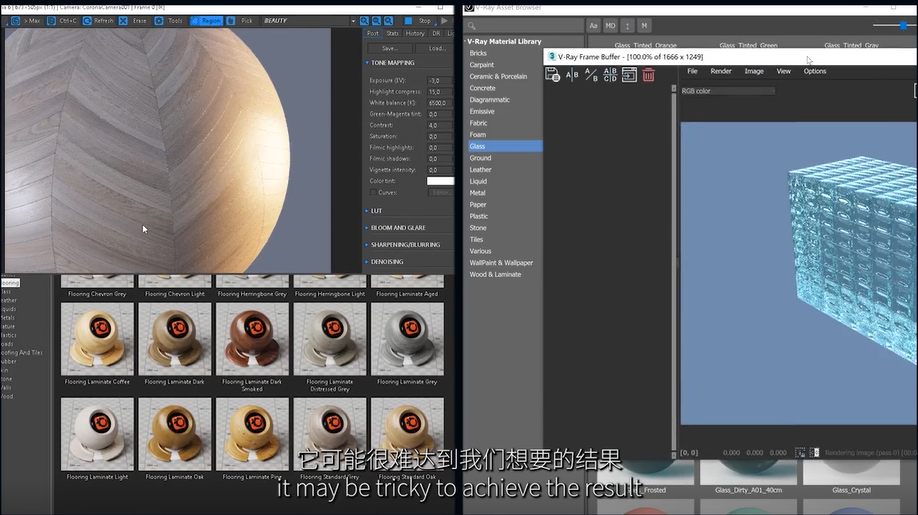Collapse the TONE MAPPING section
Image resolution: width=918 pixels, height=515 pixels.
pyautogui.click(x=367, y=63)
